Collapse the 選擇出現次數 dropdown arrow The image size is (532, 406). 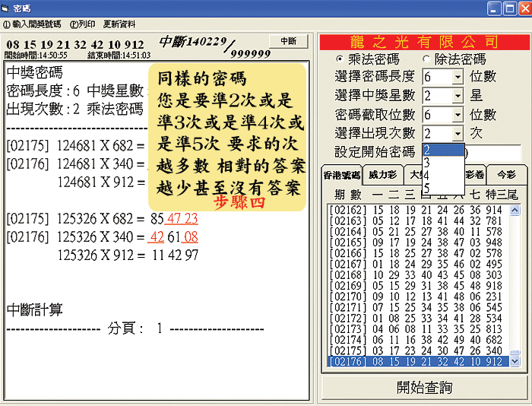tap(458, 134)
